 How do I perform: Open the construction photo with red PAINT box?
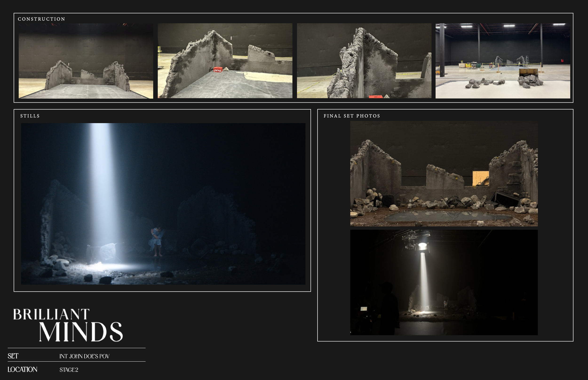225,61
